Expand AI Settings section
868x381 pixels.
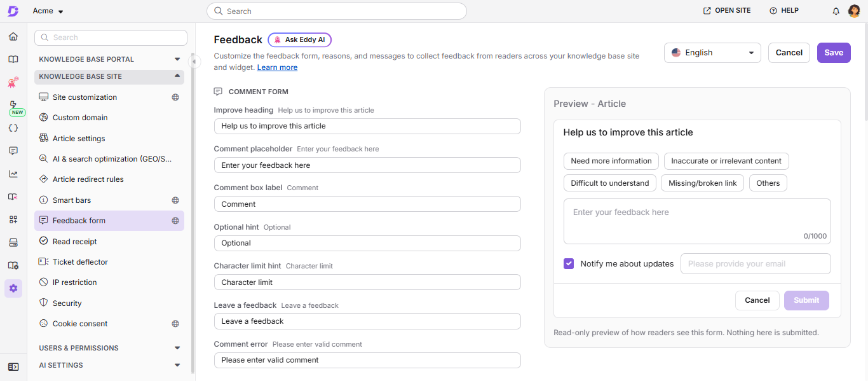point(109,365)
